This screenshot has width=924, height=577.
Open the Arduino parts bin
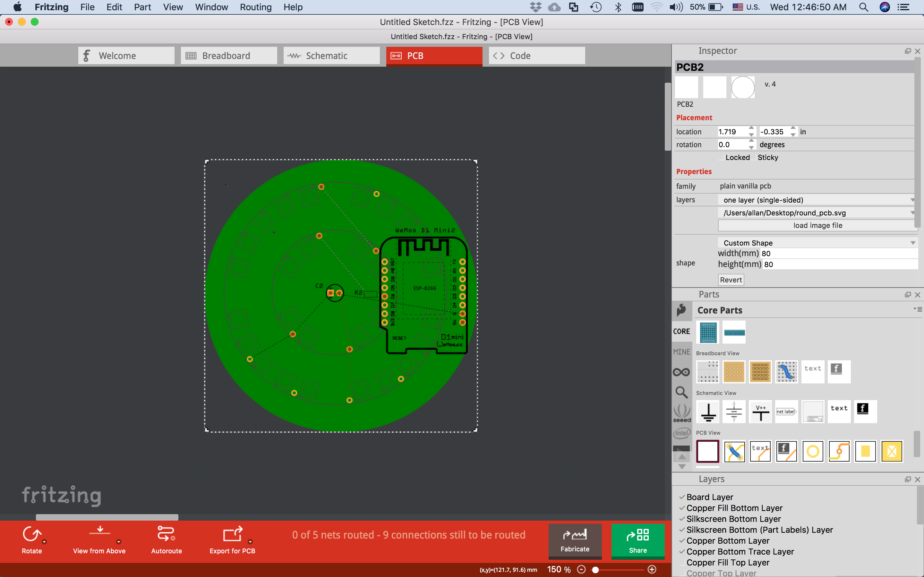[x=681, y=372]
